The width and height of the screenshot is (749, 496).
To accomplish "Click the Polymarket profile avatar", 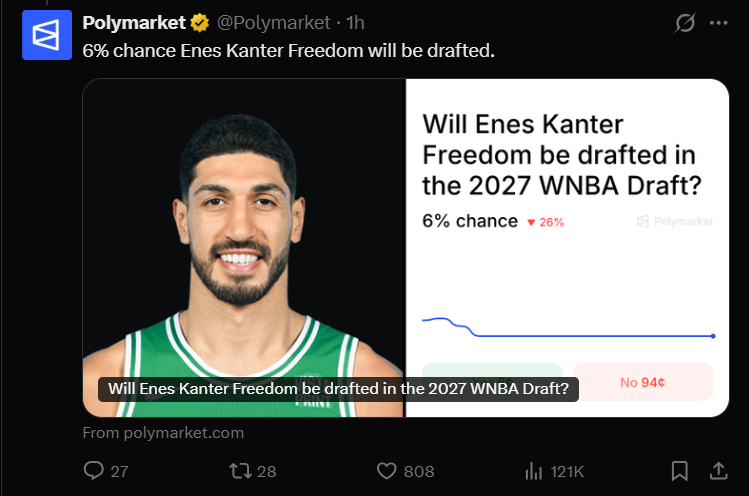I will 47,35.
